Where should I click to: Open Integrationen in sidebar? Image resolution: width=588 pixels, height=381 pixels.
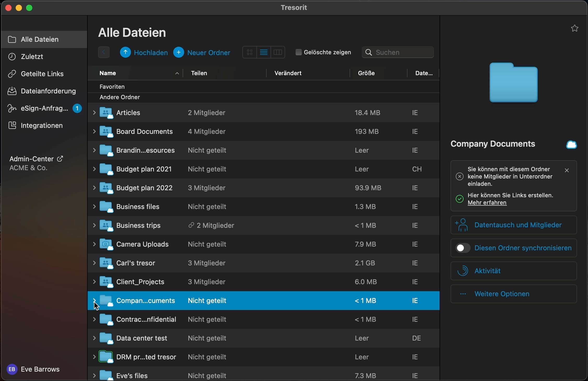(44, 126)
